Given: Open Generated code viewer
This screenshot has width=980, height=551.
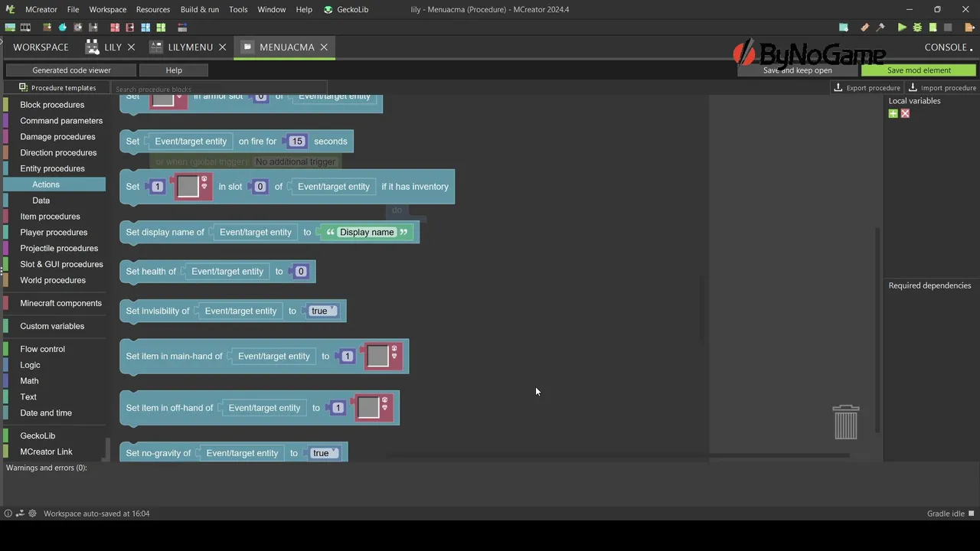Looking at the screenshot, I should tap(71, 70).
